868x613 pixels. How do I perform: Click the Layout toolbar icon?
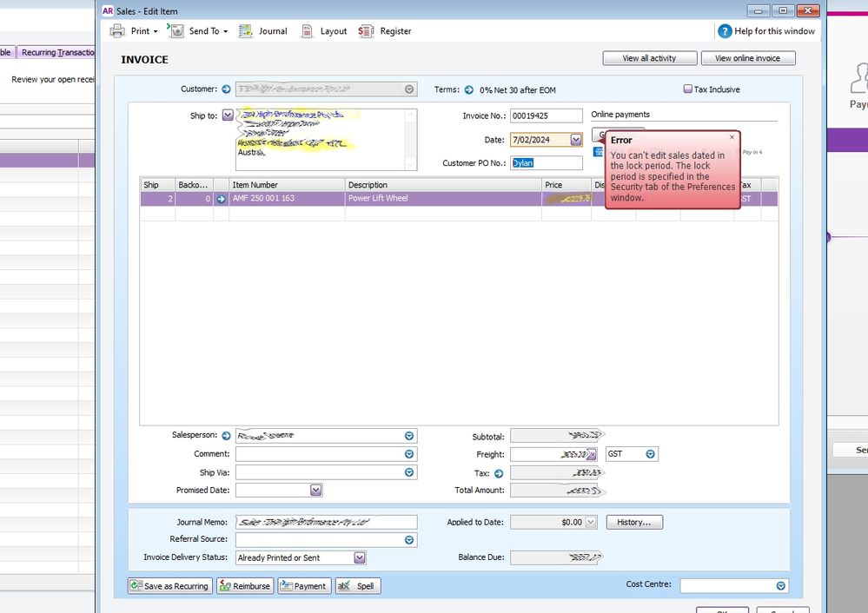(x=307, y=31)
